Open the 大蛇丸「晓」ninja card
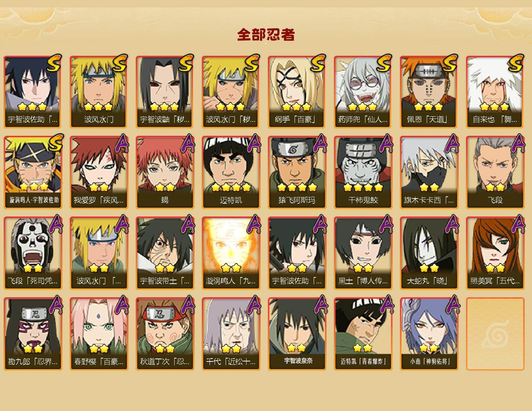Image resolution: width=532 pixels, height=411 pixels. (x=429, y=253)
